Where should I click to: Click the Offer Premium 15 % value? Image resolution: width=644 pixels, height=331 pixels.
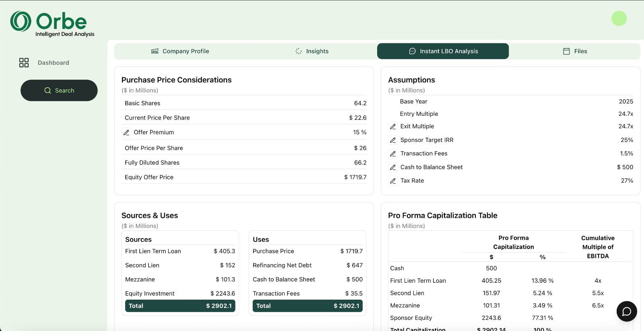click(359, 132)
